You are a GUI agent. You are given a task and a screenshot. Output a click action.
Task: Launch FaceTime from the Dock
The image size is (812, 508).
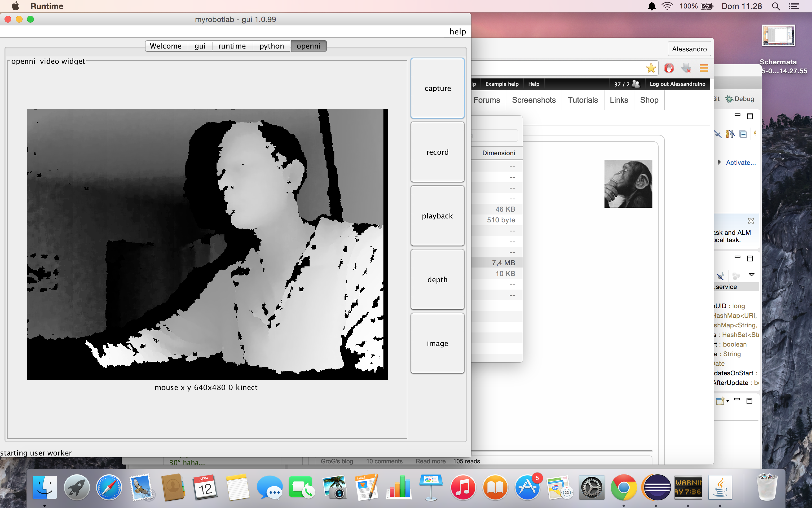[x=301, y=487]
